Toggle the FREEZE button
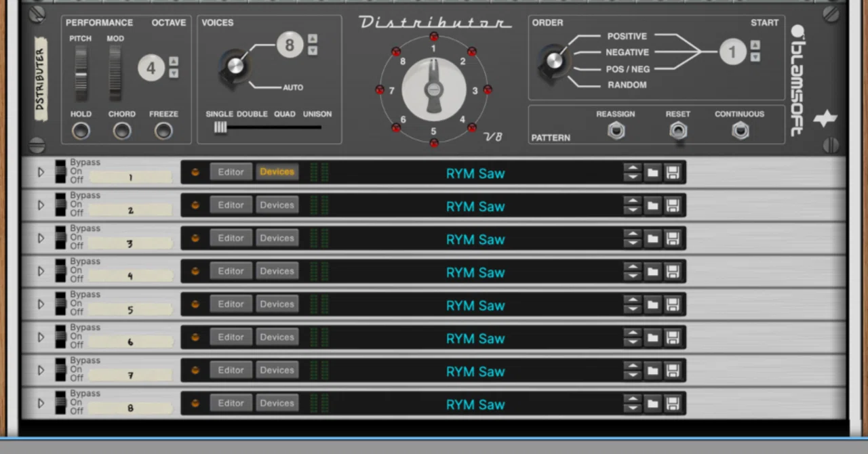This screenshot has height=454, width=868. click(x=163, y=131)
